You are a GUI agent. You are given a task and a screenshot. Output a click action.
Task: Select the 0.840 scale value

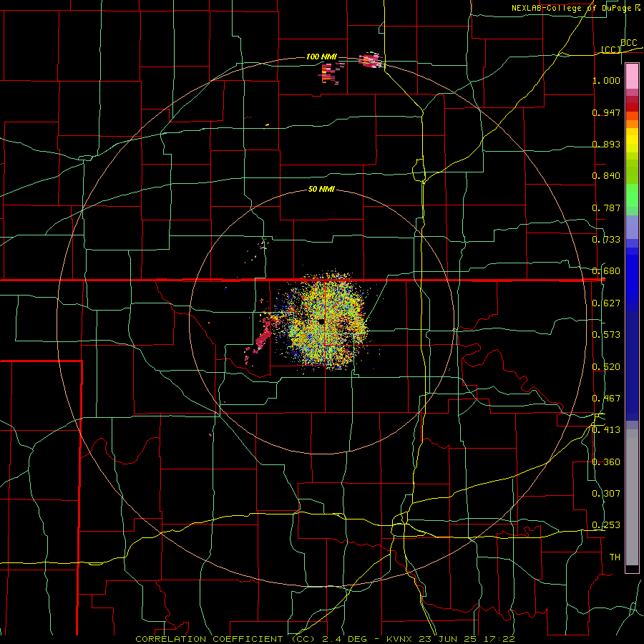point(606,176)
